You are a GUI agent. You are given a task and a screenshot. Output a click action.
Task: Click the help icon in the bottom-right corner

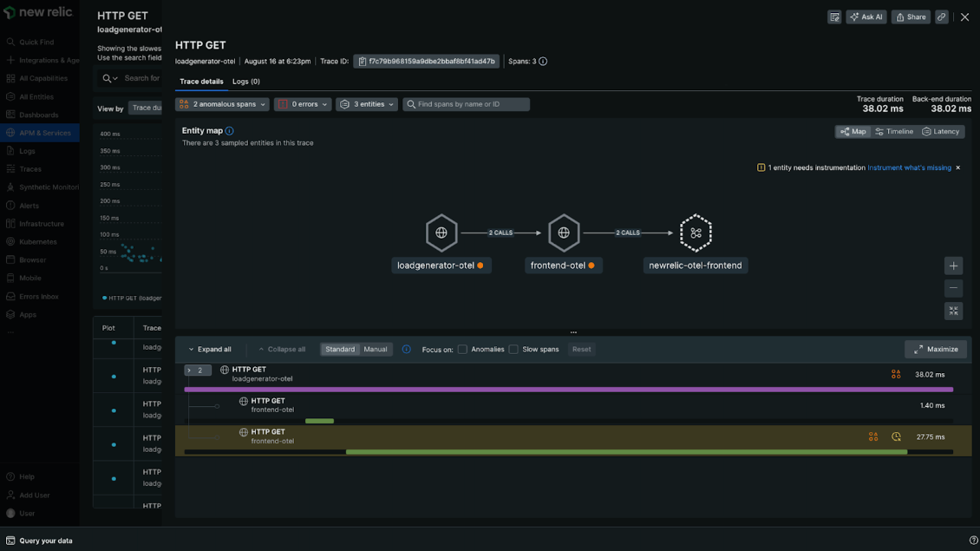click(x=973, y=541)
